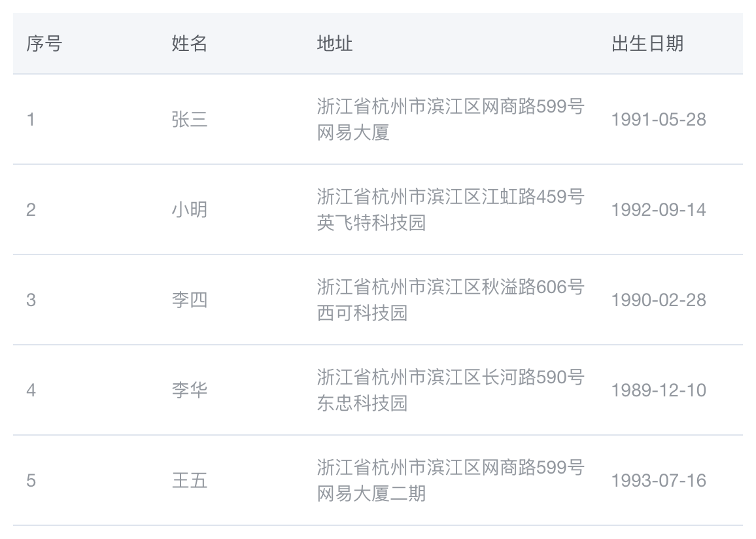Viewport: 756px width, 539px height.
Task: Click the birth date 1989-12-10
Action: pos(659,390)
